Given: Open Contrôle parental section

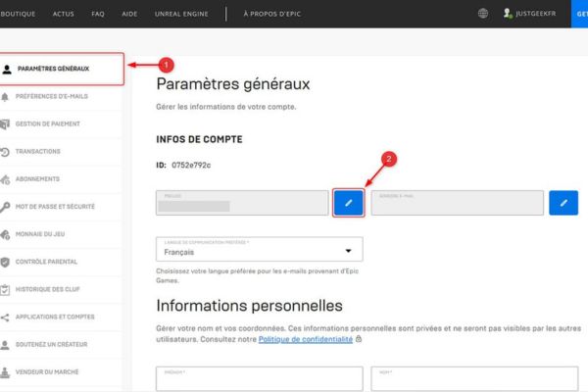Looking at the screenshot, I should [46, 262].
